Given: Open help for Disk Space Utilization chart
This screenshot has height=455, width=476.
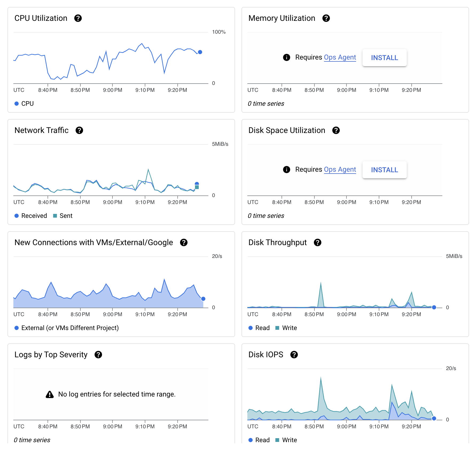Looking at the screenshot, I should point(336,130).
